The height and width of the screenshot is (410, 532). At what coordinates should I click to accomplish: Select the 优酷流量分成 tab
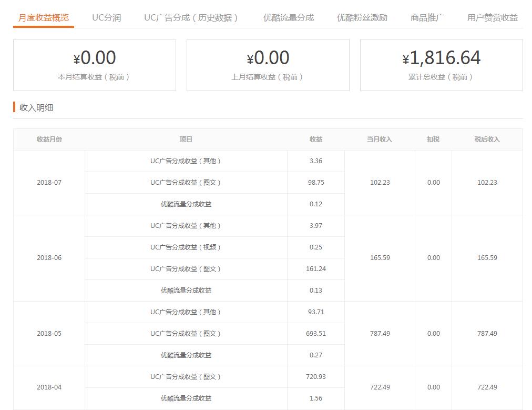[x=287, y=17]
